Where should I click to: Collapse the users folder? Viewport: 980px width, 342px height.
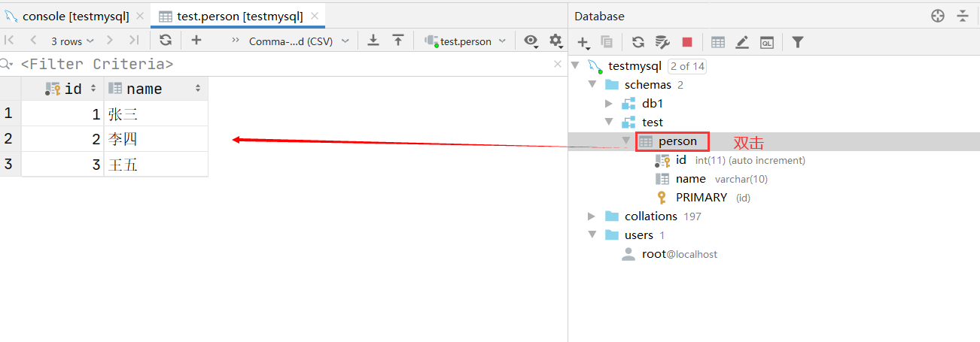click(x=592, y=235)
